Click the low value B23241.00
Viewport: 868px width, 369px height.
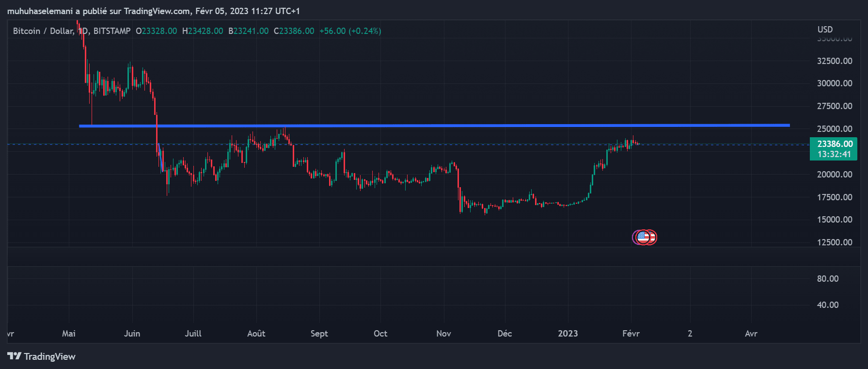[x=248, y=31]
